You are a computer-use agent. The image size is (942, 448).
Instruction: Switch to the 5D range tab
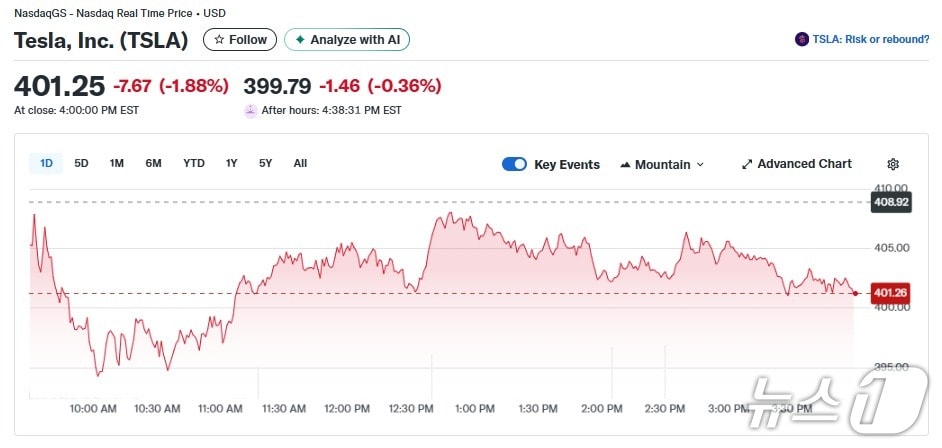[x=81, y=163]
